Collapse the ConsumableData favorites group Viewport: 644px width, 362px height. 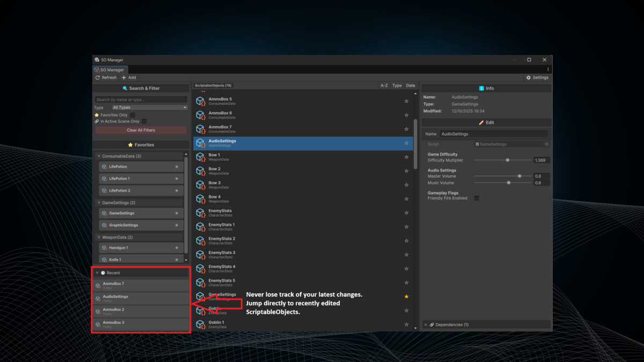pyautogui.click(x=99, y=156)
